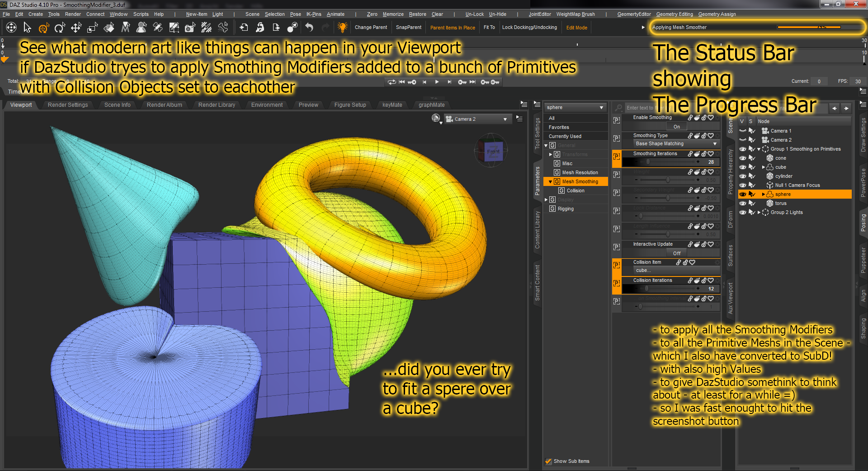868x471 pixels.
Task: Switch to the Render Settings tab
Action: (x=68, y=105)
